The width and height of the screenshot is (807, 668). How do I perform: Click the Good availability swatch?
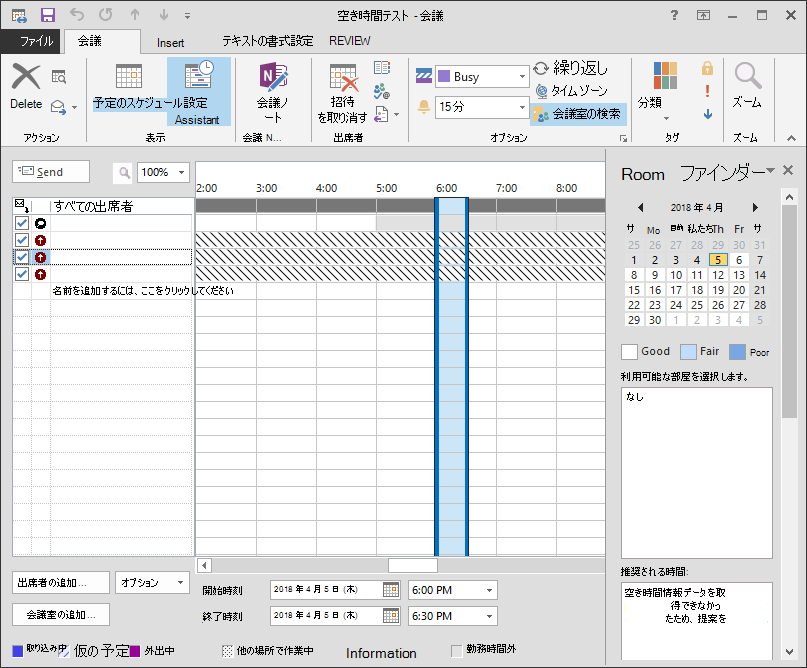pos(629,352)
